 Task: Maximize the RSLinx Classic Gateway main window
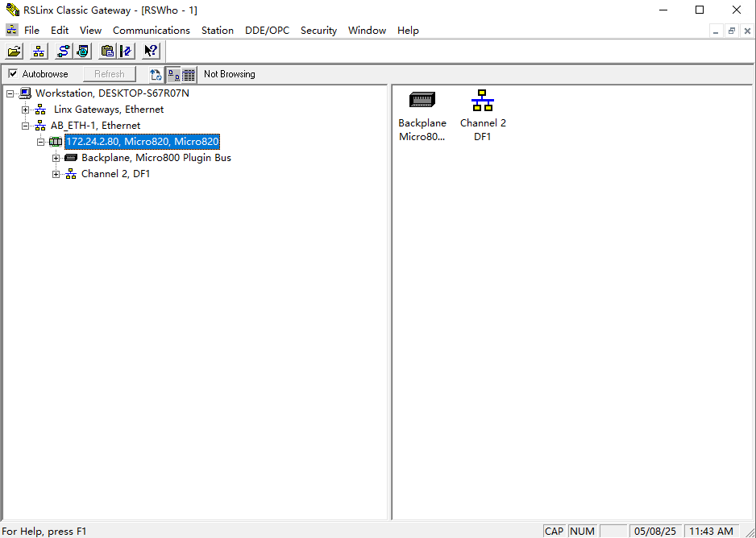point(700,10)
